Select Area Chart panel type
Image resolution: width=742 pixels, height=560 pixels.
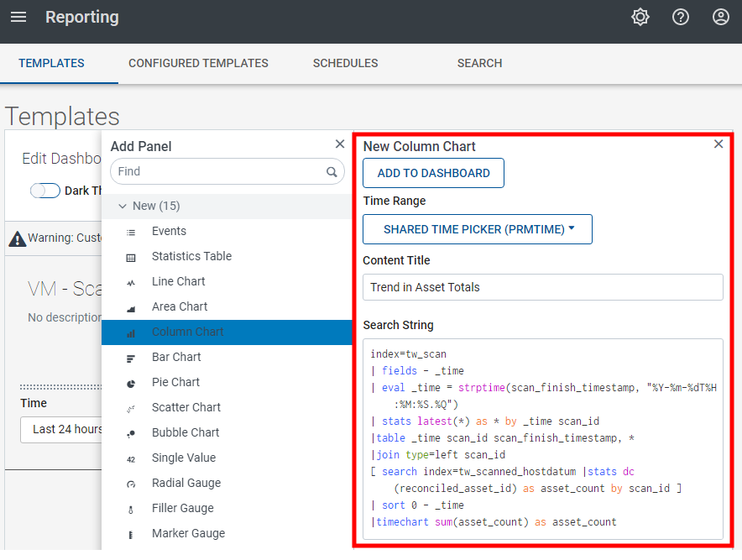(x=227, y=306)
